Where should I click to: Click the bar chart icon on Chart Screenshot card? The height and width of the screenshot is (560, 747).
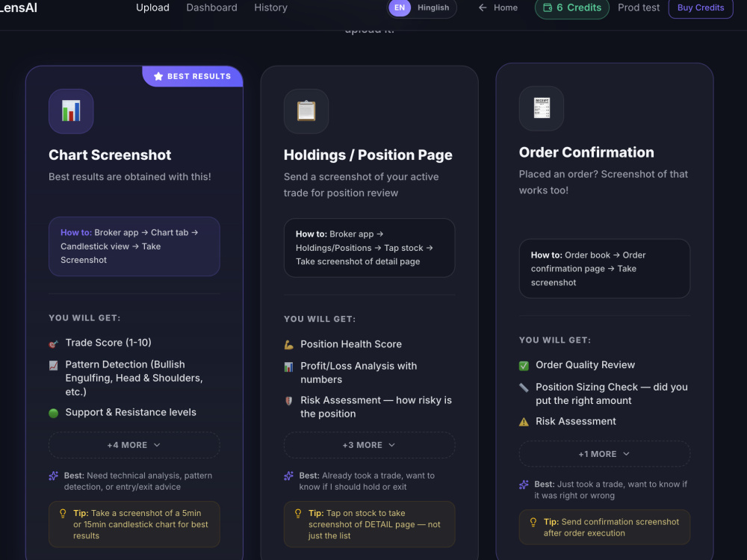(x=71, y=111)
